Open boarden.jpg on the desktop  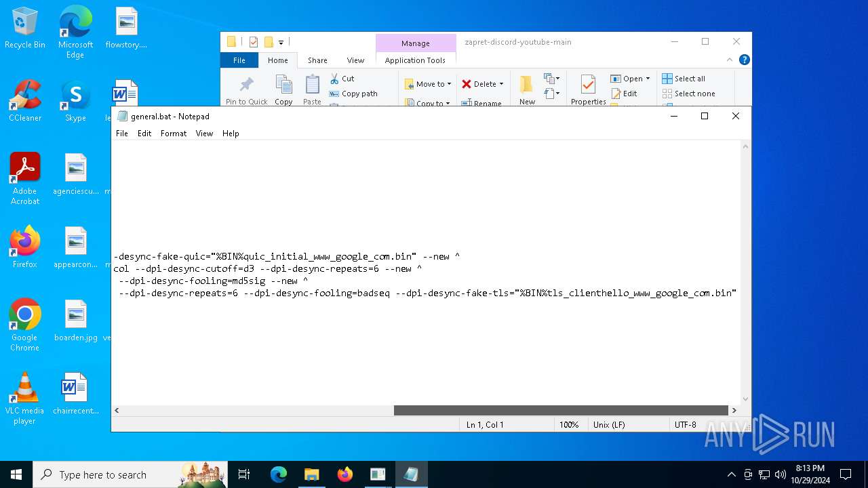[75, 321]
